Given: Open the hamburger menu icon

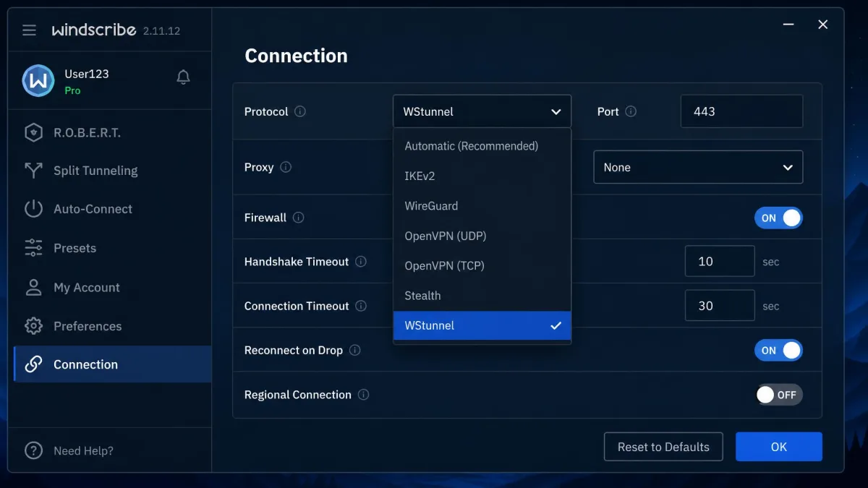Looking at the screenshot, I should point(29,30).
